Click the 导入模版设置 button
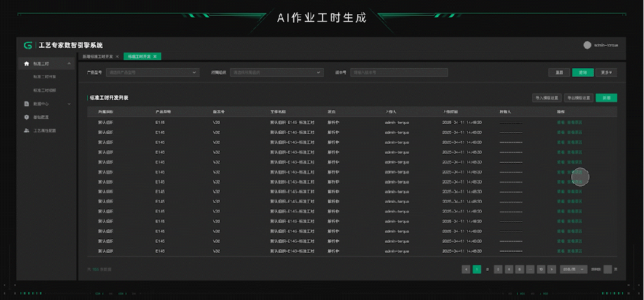Viewport: 644px width, 300px height. [x=547, y=98]
